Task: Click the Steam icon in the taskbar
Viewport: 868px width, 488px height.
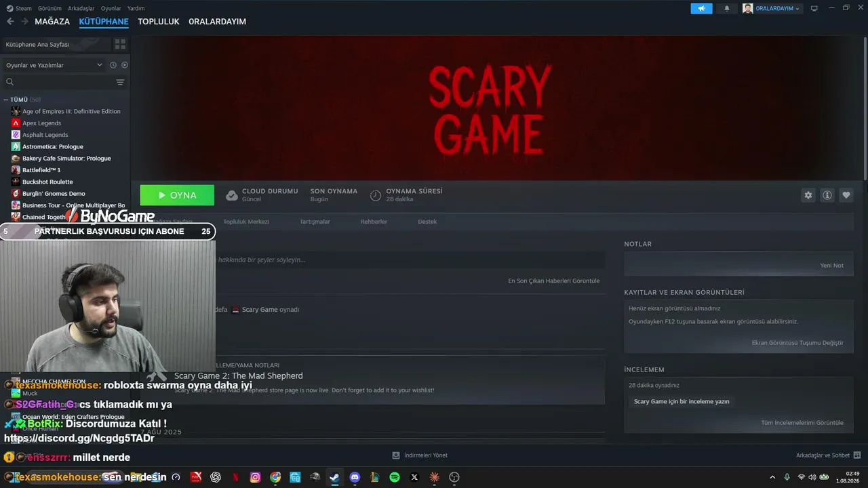Action: point(334,477)
